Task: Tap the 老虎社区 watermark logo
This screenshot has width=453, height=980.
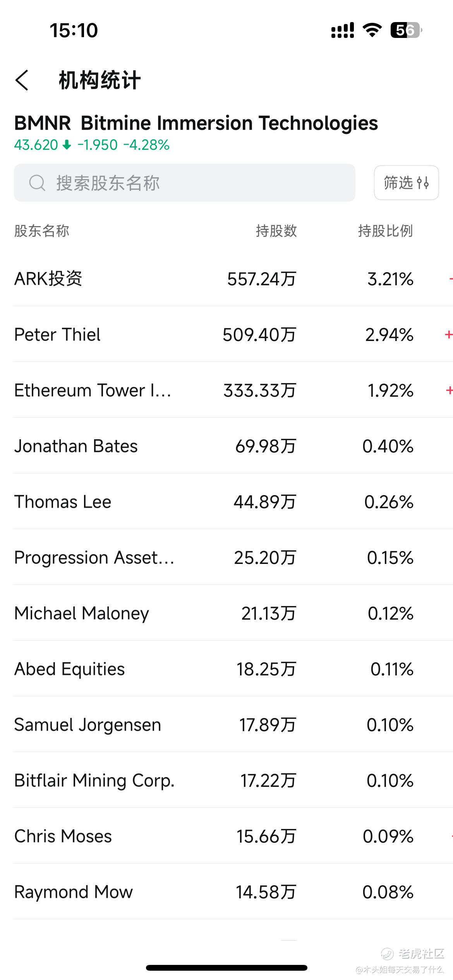Action: 412,954
